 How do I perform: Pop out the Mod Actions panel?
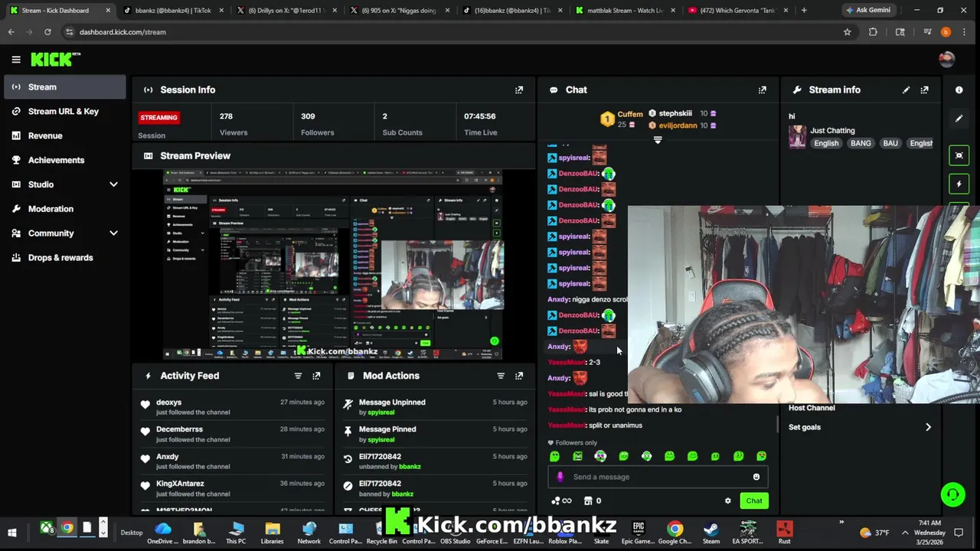click(x=519, y=376)
